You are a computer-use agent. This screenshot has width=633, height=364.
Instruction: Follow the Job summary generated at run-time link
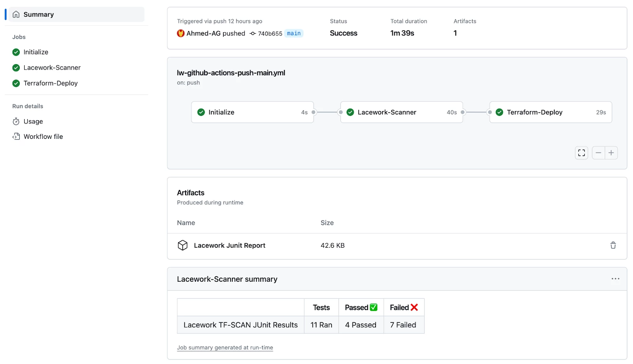pyautogui.click(x=225, y=348)
